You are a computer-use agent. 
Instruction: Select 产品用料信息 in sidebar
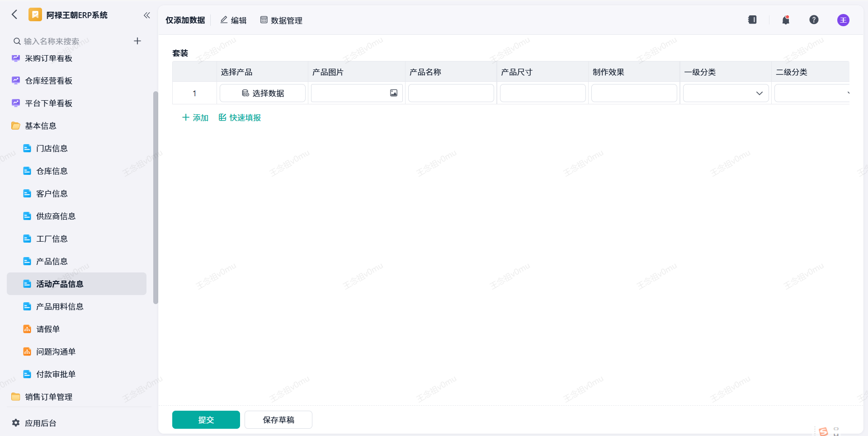point(76,306)
